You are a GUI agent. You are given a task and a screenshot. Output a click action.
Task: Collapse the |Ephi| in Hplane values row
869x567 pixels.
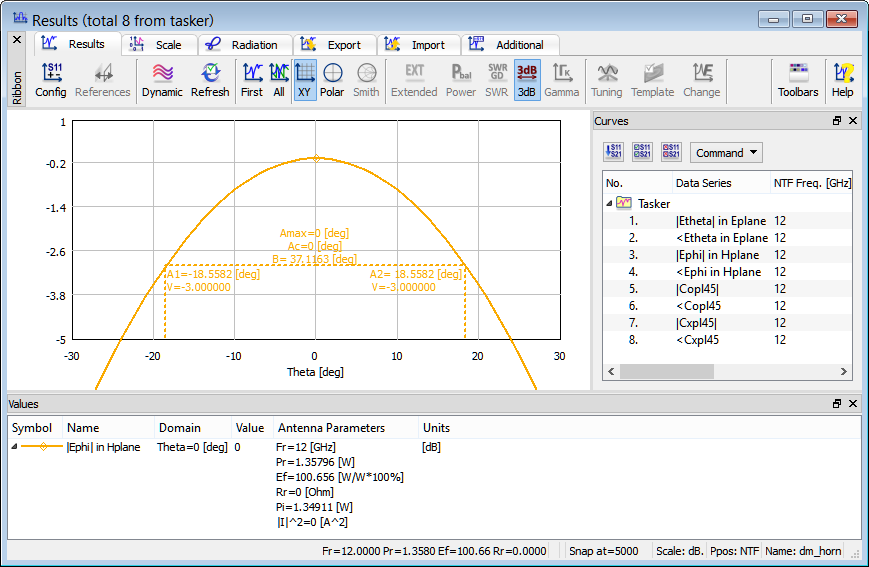point(14,447)
